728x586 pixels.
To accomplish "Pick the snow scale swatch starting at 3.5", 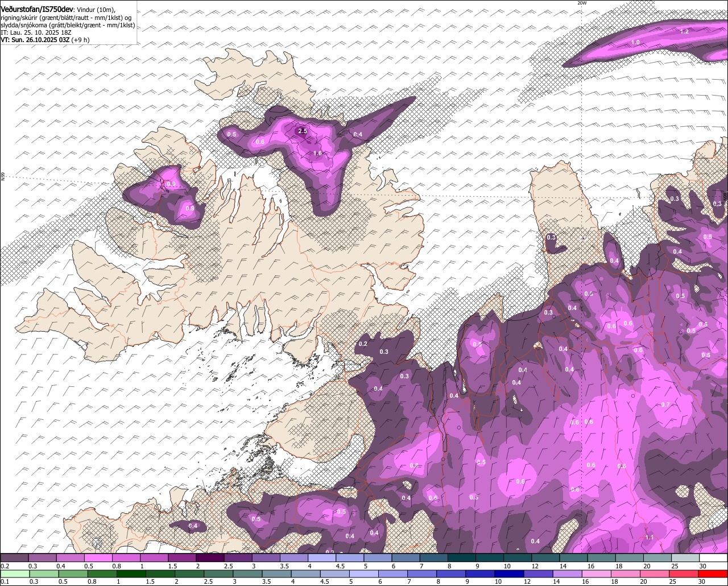I will [x=294, y=558].
